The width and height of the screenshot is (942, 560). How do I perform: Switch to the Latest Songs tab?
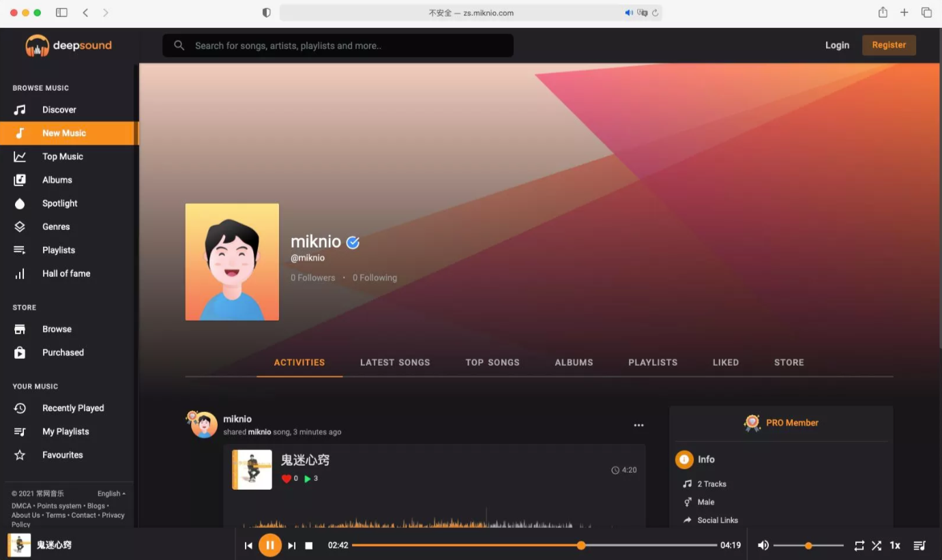(x=395, y=363)
